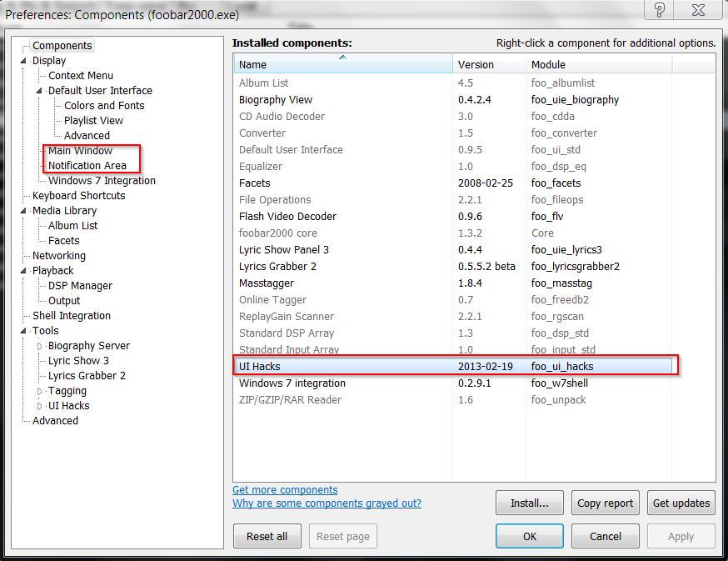Click the 2008-02-25 version cell
Viewport: 728px width, 561px height.
[x=485, y=183]
